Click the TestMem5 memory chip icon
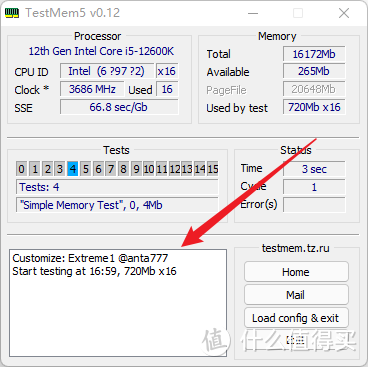The width and height of the screenshot is (368, 367). click(12, 13)
